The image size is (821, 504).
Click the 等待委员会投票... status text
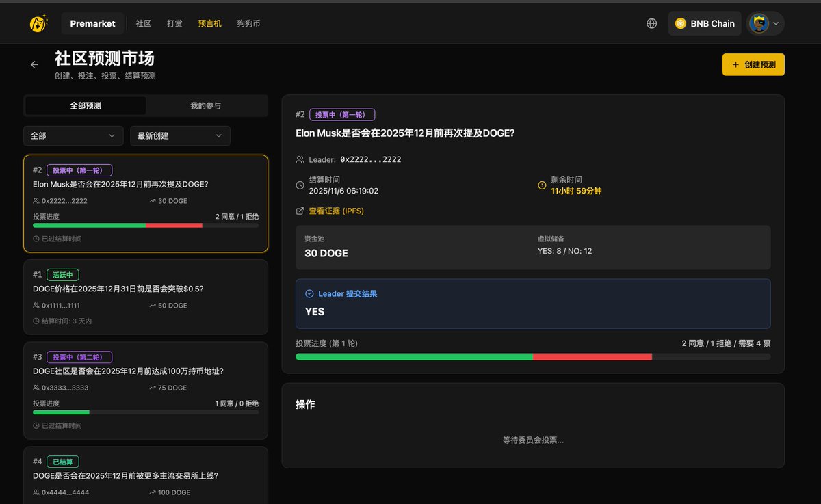tap(533, 440)
